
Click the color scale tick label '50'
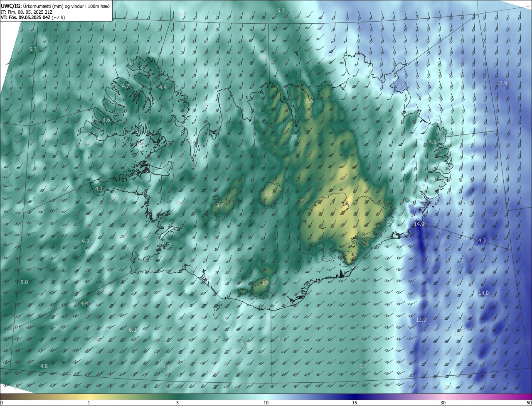529,403
